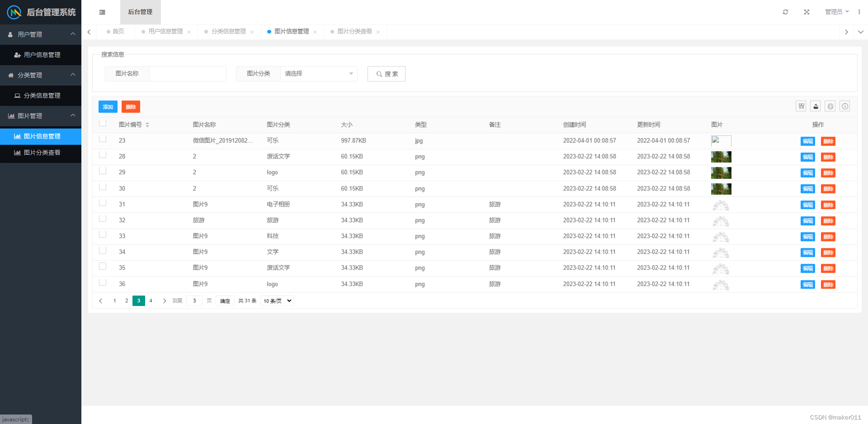The image size is (868, 424).
Task: Expand the 管理员 user dropdown
Action: (x=837, y=12)
